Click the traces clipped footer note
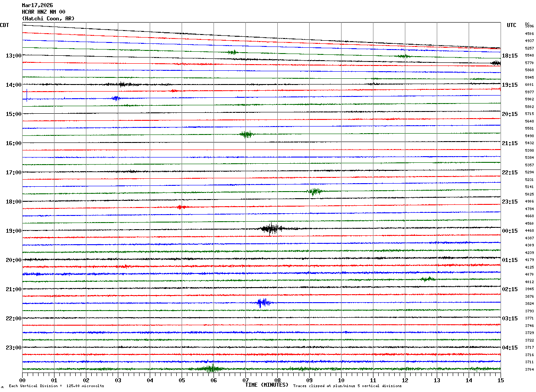The height and width of the screenshot is (392, 536). (348, 386)
